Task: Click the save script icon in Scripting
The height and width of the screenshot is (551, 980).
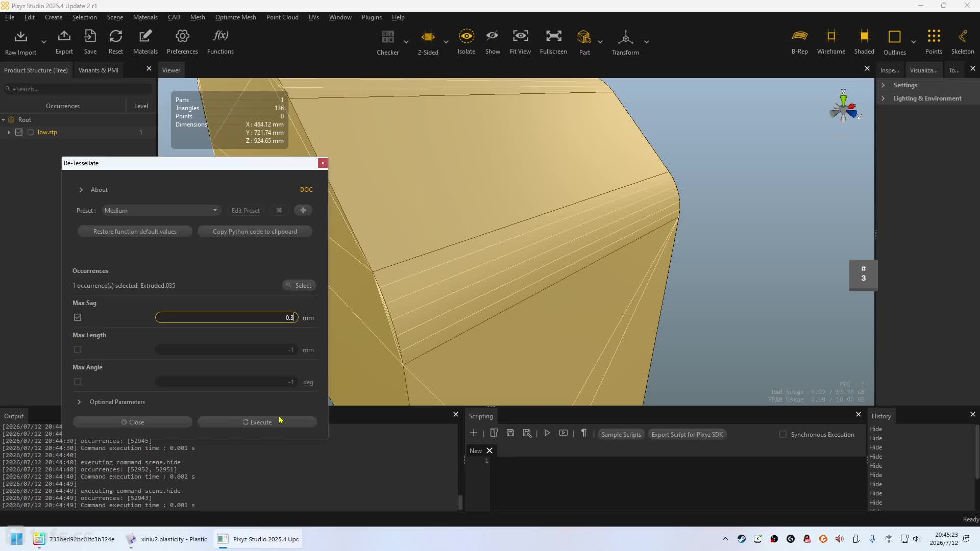Action: pos(510,433)
